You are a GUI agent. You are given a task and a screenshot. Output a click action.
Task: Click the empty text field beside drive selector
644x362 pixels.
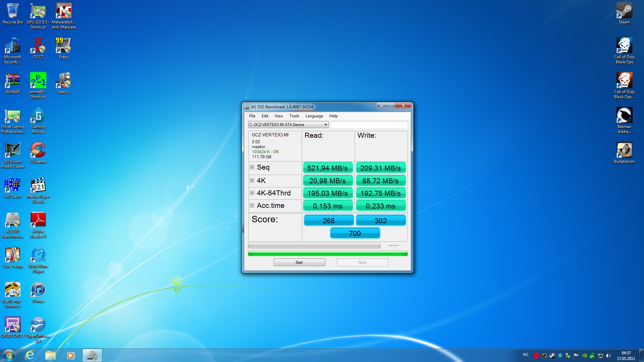click(369, 125)
